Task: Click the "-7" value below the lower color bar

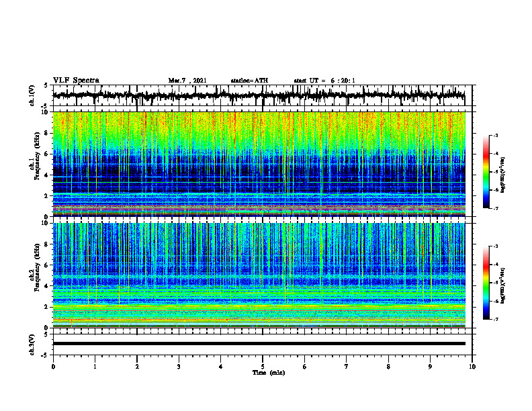Action: tap(495, 319)
